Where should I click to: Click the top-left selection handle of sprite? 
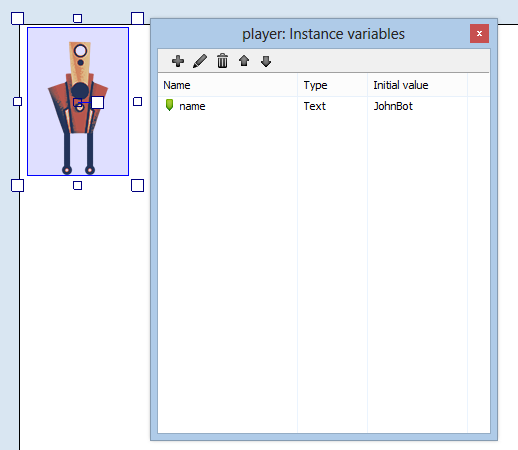click(x=18, y=18)
